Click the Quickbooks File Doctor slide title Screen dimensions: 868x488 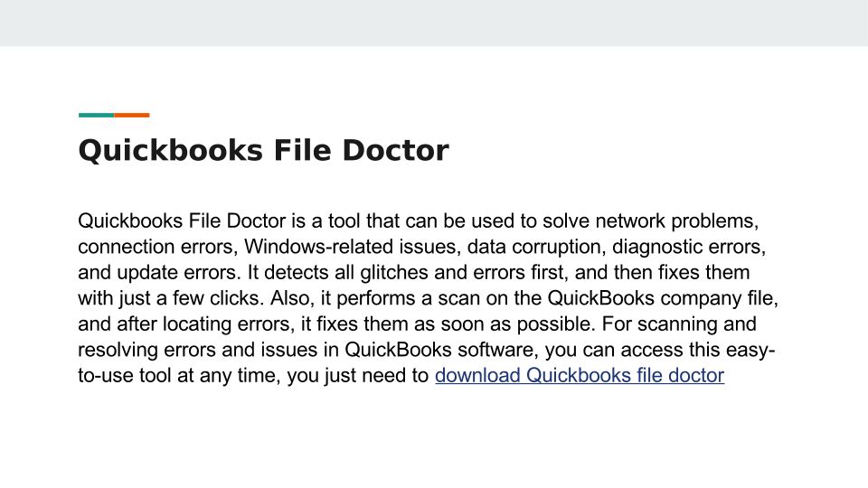pyautogui.click(x=263, y=151)
